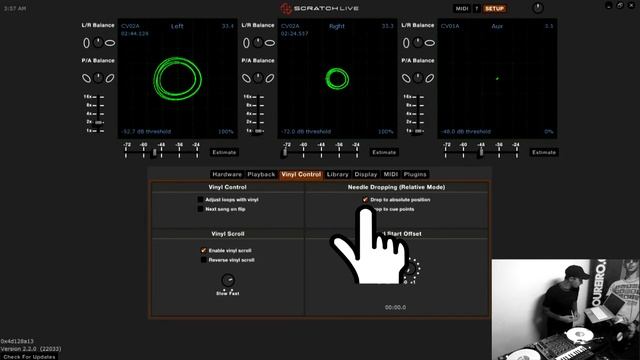Click the Aux deck P/A Balance knob

point(418,78)
